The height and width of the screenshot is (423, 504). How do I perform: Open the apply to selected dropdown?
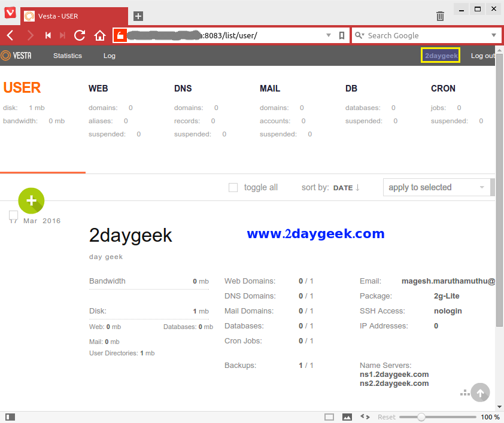(436, 187)
